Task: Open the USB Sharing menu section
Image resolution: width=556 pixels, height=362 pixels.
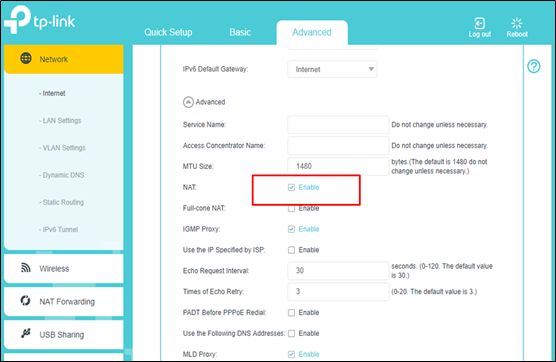Action: click(x=64, y=334)
